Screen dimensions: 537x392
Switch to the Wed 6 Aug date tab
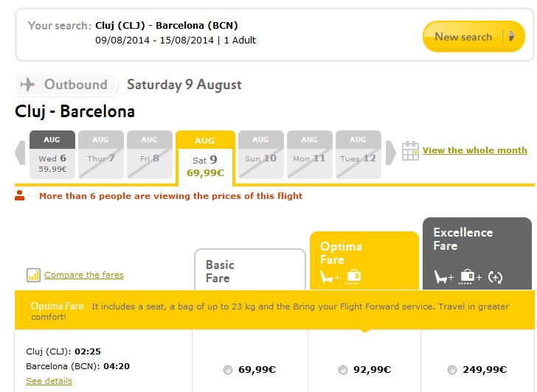[x=52, y=155]
